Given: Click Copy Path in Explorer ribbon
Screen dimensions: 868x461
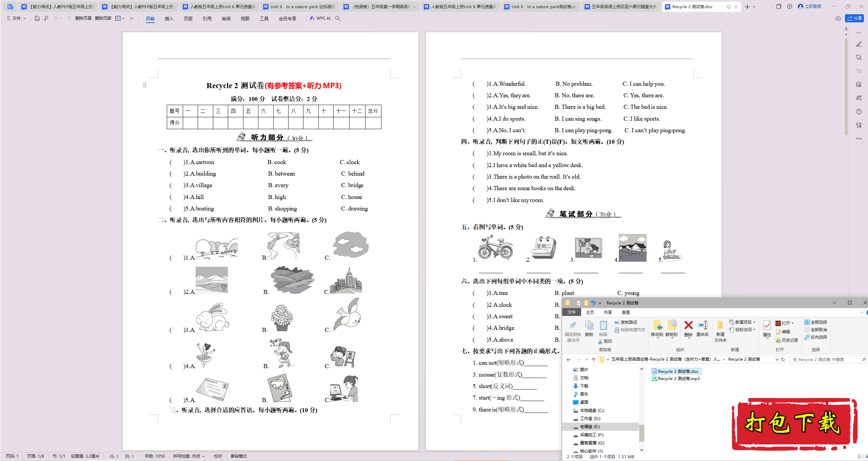Looking at the screenshot, I should (x=626, y=322).
